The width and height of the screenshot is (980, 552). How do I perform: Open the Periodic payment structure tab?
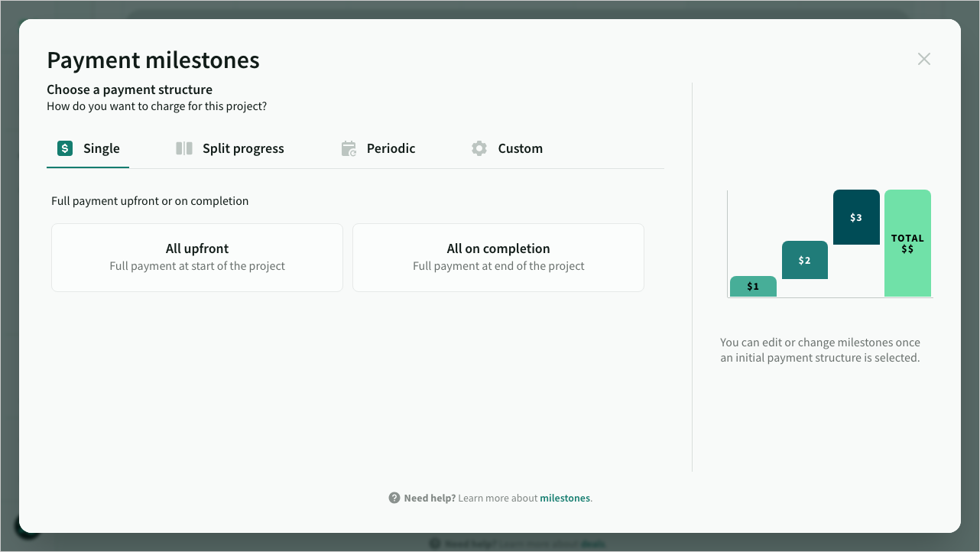click(390, 148)
